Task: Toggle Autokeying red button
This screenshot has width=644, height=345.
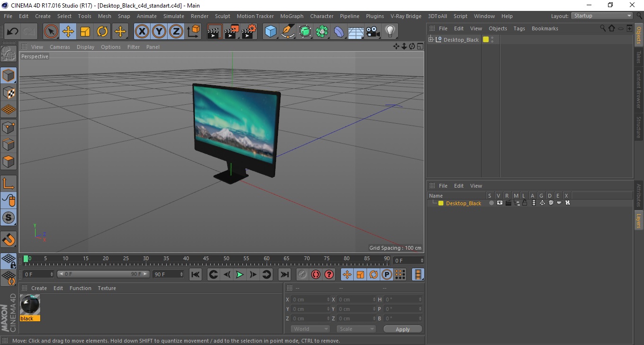Action: tap(316, 274)
